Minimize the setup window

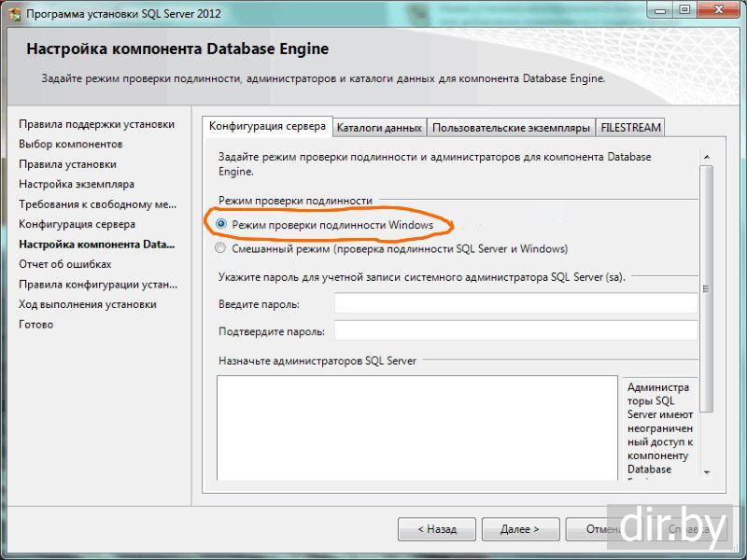(x=660, y=10)
